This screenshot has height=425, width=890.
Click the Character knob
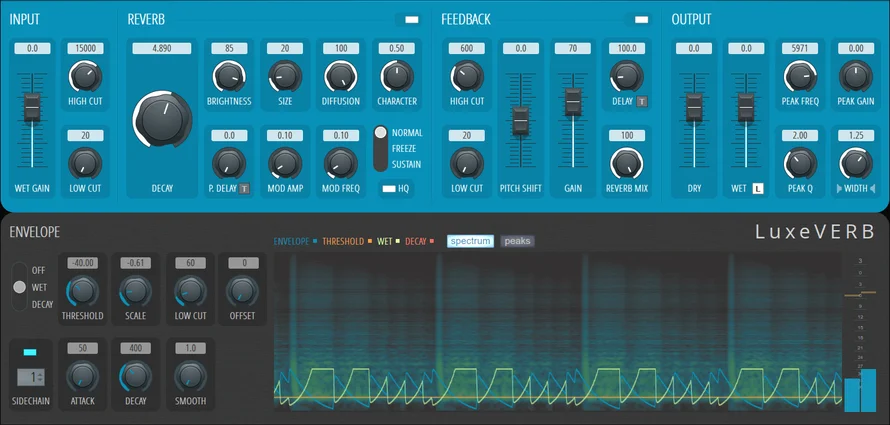pyautogui.click(x=397, y=74)
